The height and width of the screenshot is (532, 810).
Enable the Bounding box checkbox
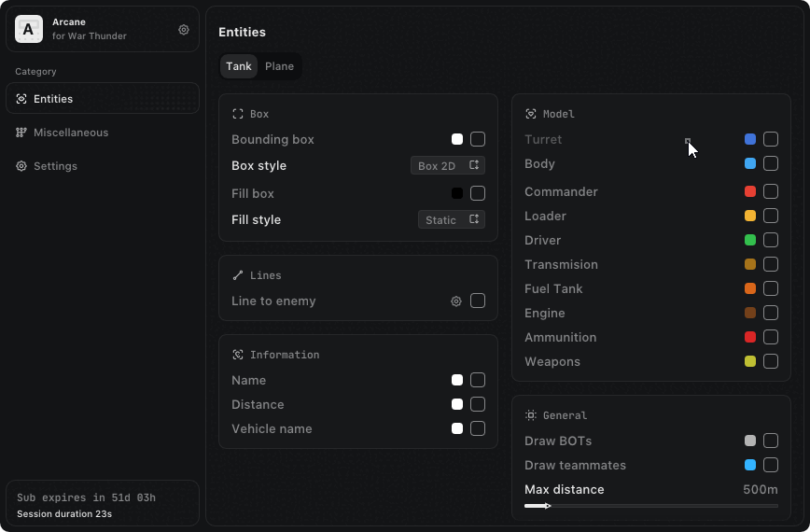(x=478, y=139)
